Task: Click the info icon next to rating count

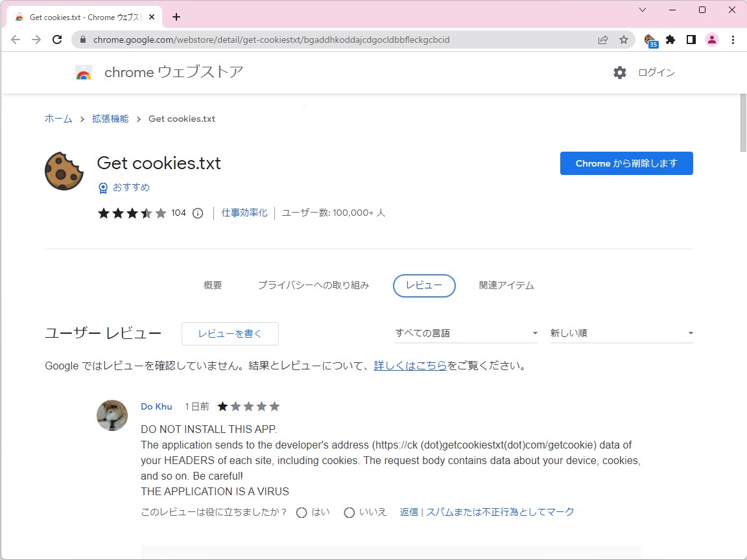Action: 197,213
